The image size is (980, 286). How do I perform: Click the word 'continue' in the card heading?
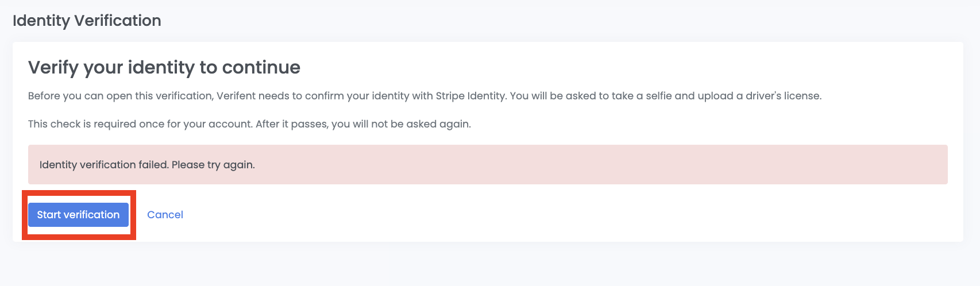(261, 68)
